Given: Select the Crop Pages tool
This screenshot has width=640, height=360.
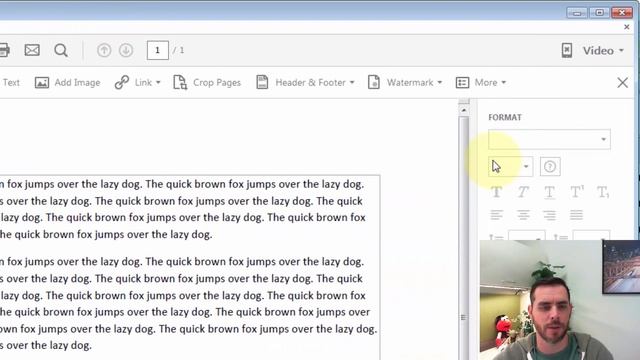Looking at the screenshot, I should click(207, 82).
